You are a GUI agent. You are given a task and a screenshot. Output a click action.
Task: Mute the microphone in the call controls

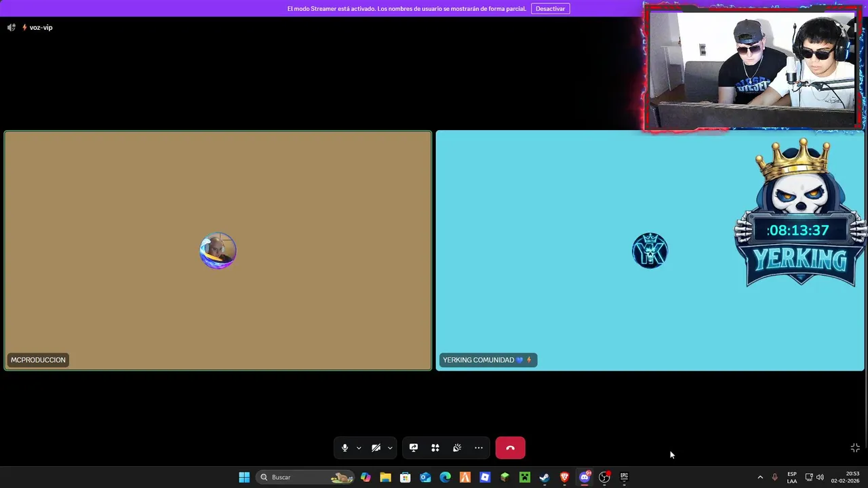click(x=344, y=448)
